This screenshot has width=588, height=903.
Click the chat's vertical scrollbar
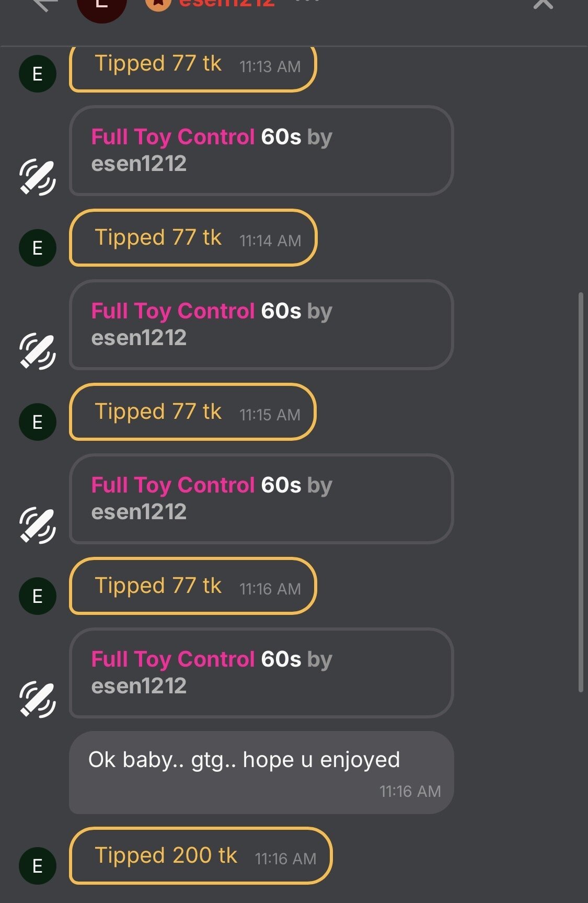580,491
